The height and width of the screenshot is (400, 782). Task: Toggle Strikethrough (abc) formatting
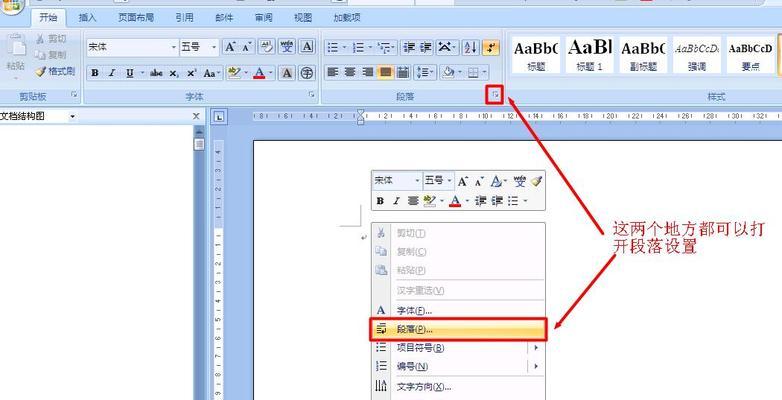pos(156,73)
